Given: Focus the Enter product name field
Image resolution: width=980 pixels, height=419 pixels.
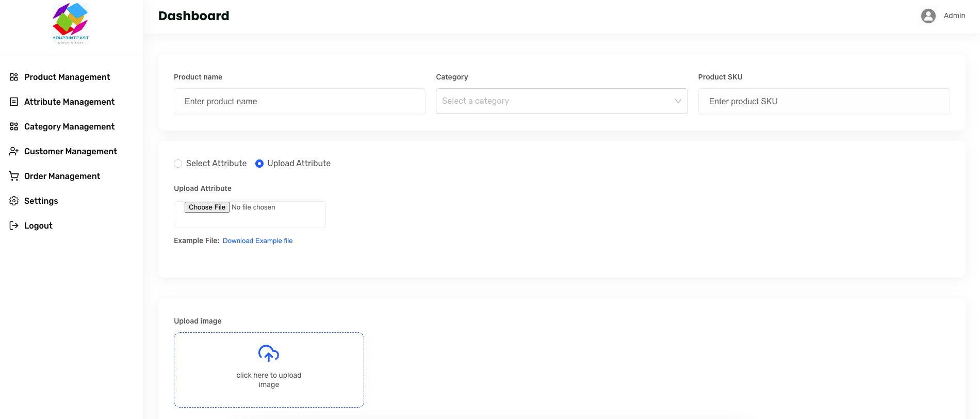Looking at the screenshot, I should 299,102.
